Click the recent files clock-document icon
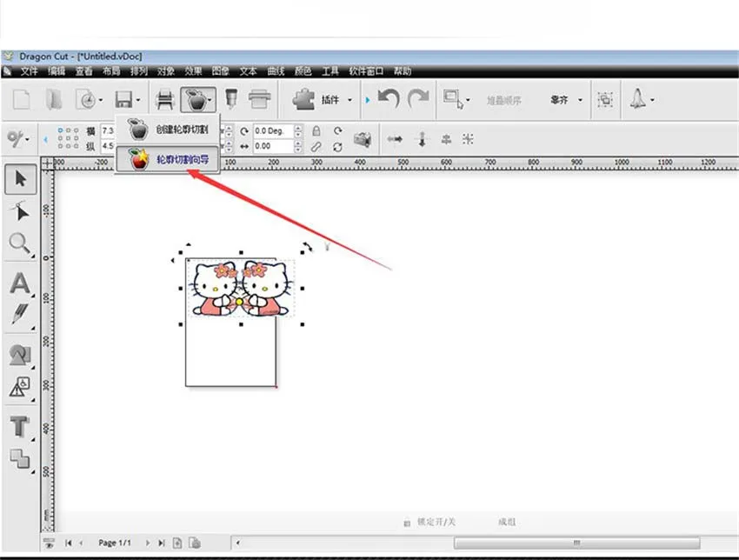The width and height of the screenshot is (739, 560). pyautogui.click(x=86, y=100)
